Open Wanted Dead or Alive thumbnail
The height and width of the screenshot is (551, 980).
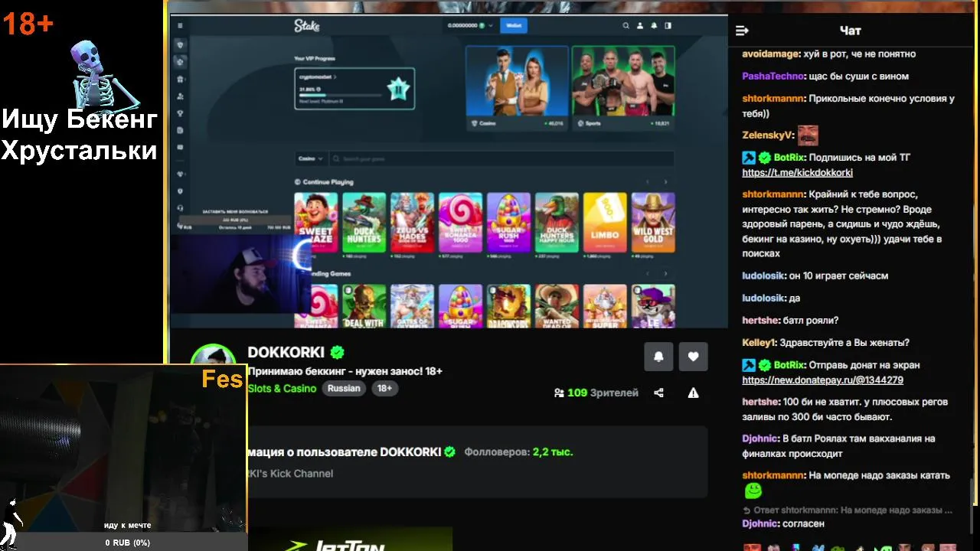point(557,306)
